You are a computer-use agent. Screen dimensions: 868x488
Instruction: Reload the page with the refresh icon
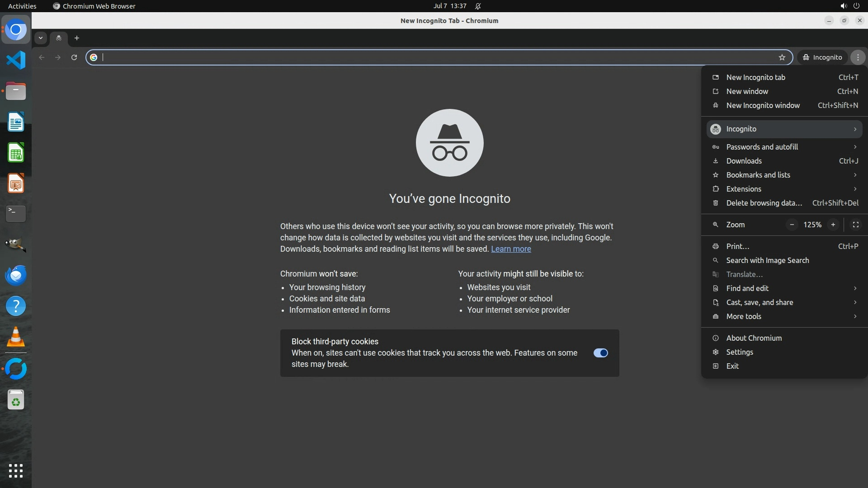click(x=74, y=57)
